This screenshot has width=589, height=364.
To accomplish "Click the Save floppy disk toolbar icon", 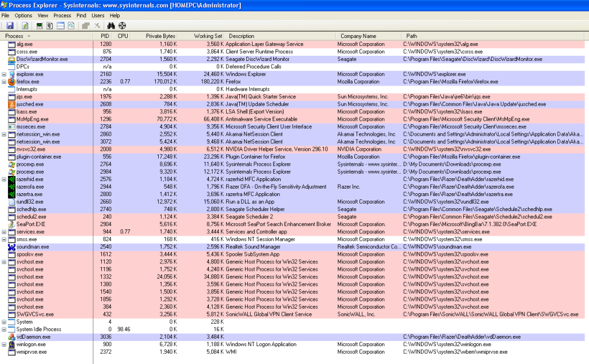I will (x=9, y=26).
